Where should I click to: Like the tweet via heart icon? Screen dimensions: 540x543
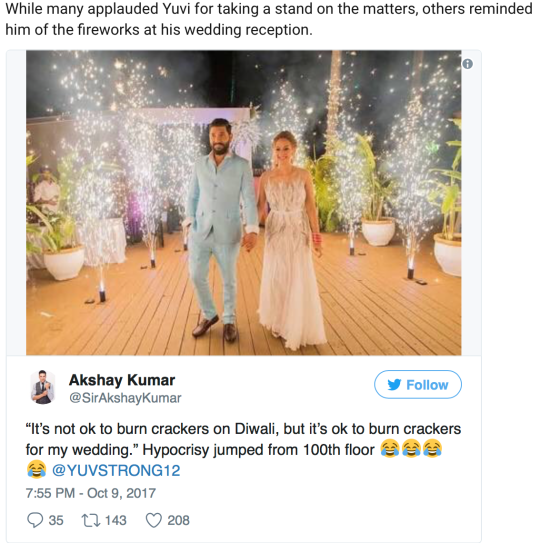point(153,520)
